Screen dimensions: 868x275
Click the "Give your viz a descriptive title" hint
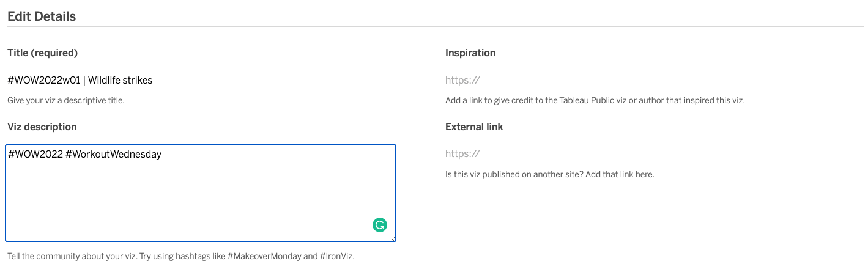(x=66, y=100)
